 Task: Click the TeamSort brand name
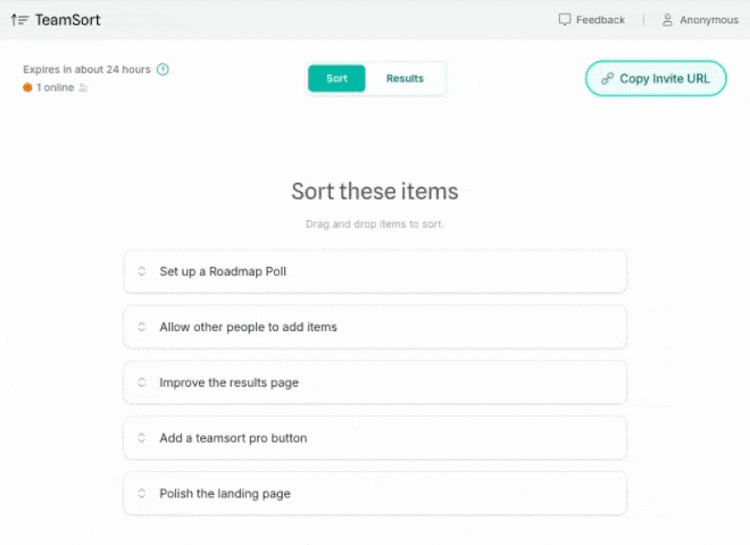[x=68, y=20]
